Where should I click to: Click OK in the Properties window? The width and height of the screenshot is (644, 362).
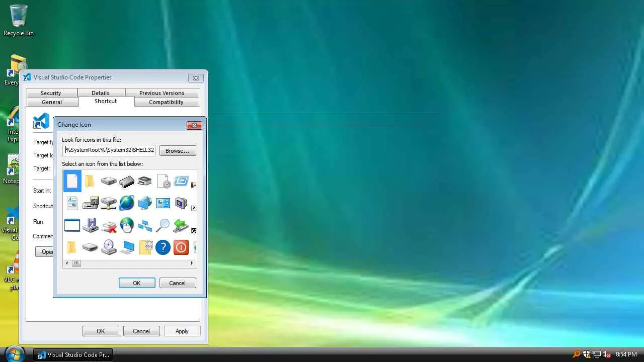tap(101, 331)
